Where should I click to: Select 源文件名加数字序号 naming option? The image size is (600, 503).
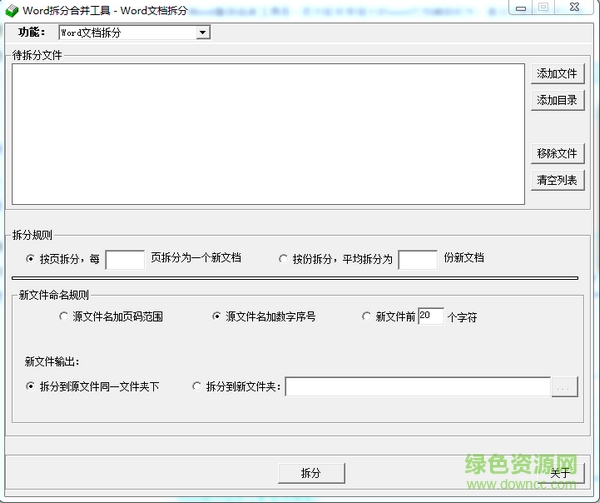pyautogui.click(x=216, y=316)
